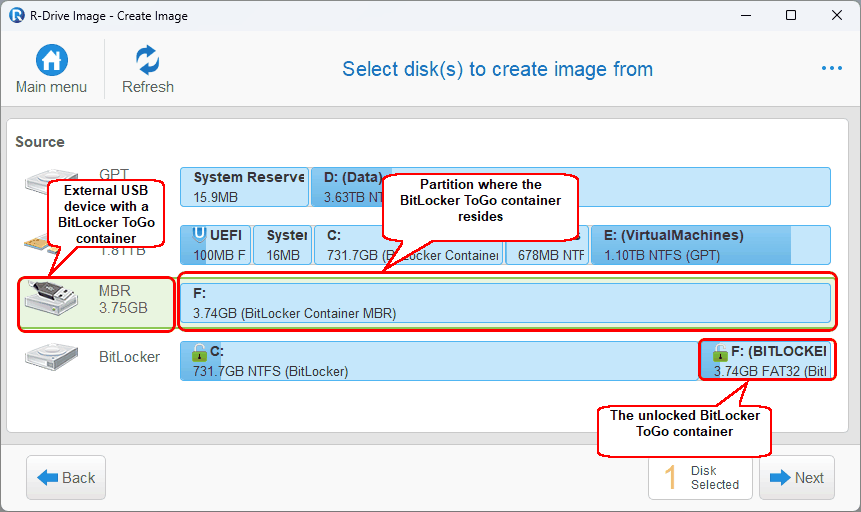
Task: Open the three-dots options menu
Action: point(831,68)
